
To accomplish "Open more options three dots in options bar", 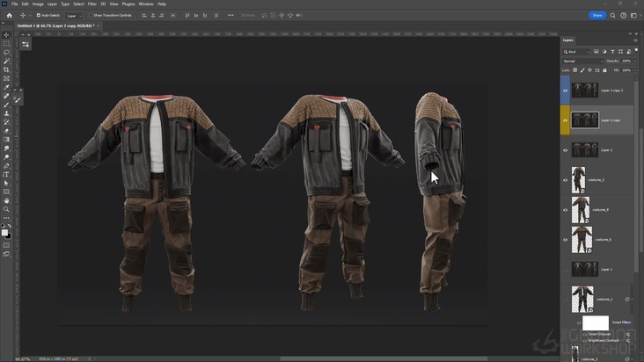I will tap(231, 15).
